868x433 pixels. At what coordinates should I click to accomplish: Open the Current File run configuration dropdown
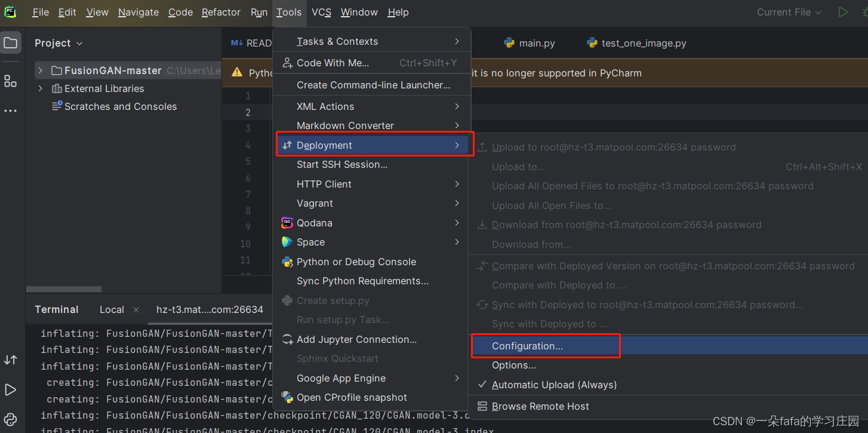[789, 12]
